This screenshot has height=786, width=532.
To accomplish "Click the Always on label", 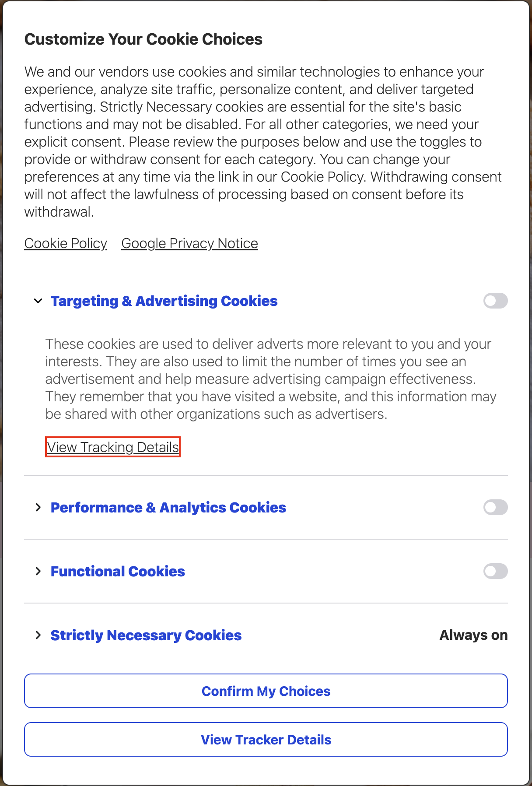I will click(x=473, y=635).
